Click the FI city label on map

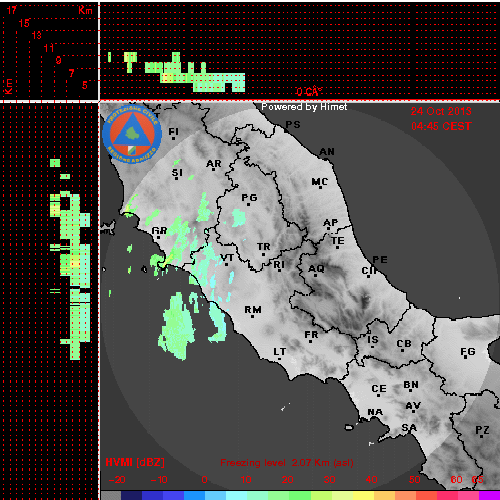tap(173, 132)
